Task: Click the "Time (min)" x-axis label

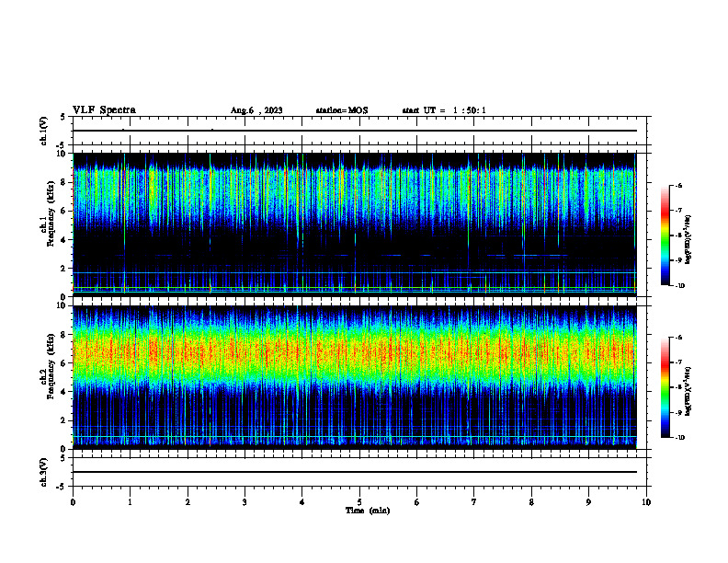Action: pyautogui.click(x=368, y=511)
